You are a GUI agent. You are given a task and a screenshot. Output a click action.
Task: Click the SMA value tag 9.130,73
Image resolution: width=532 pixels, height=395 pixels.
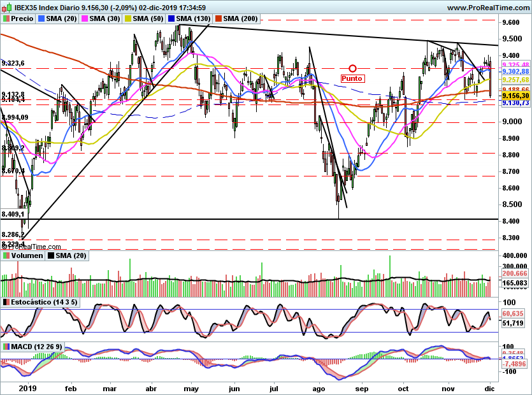(515, 103)
